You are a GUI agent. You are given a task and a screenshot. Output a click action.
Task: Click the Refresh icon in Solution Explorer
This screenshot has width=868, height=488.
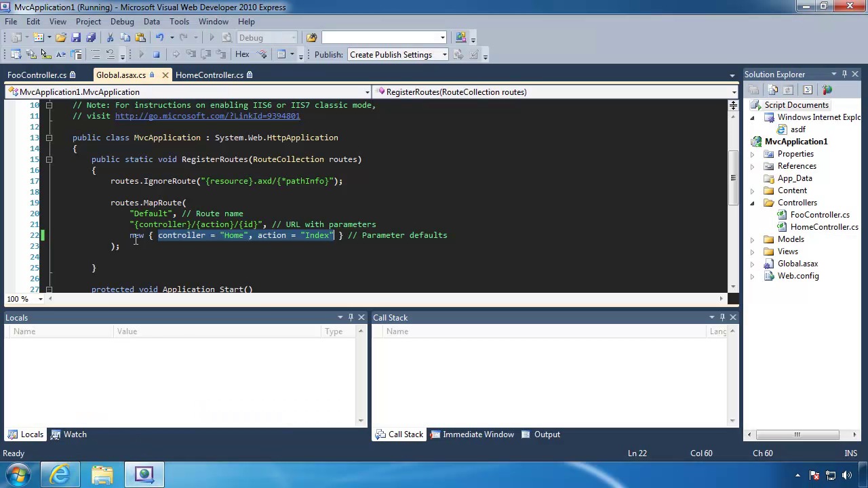[788, 90]
